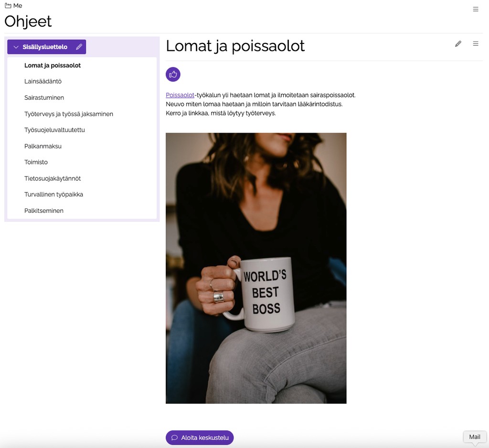Open the Mail tab at bottom right
This screenshot has width=489, height=448.
coord(475,437)
